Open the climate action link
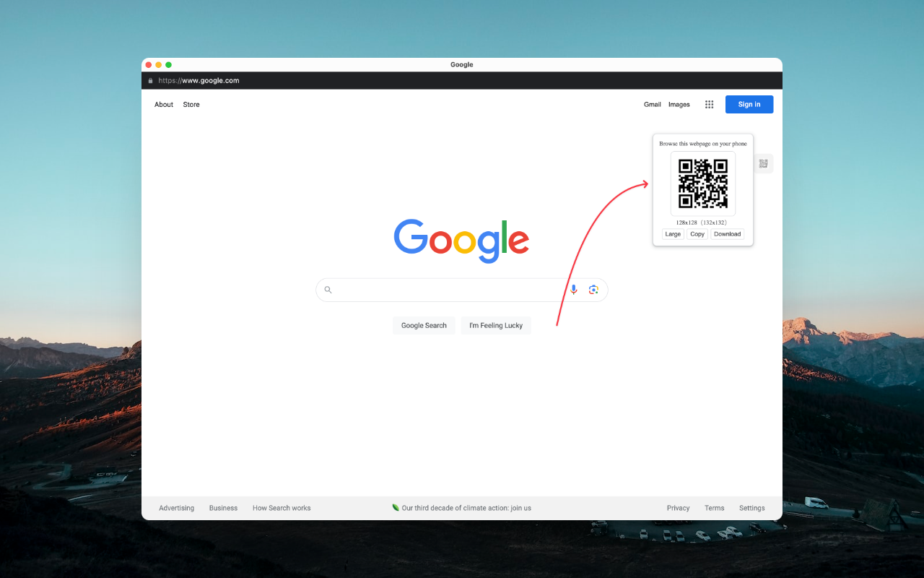The width and height of the screenshot is (924, 578). (466, 508)
